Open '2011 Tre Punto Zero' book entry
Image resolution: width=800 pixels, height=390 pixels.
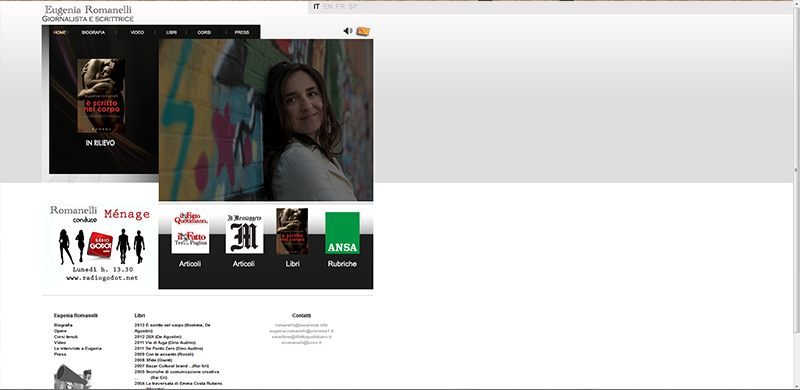(x=169, y=348)
